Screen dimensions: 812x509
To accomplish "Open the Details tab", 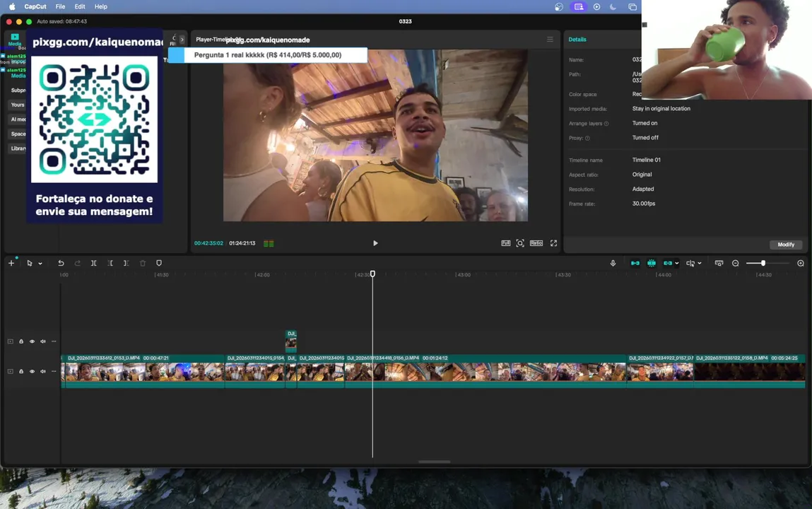I will pyautogui.click(x=577, y=40).
